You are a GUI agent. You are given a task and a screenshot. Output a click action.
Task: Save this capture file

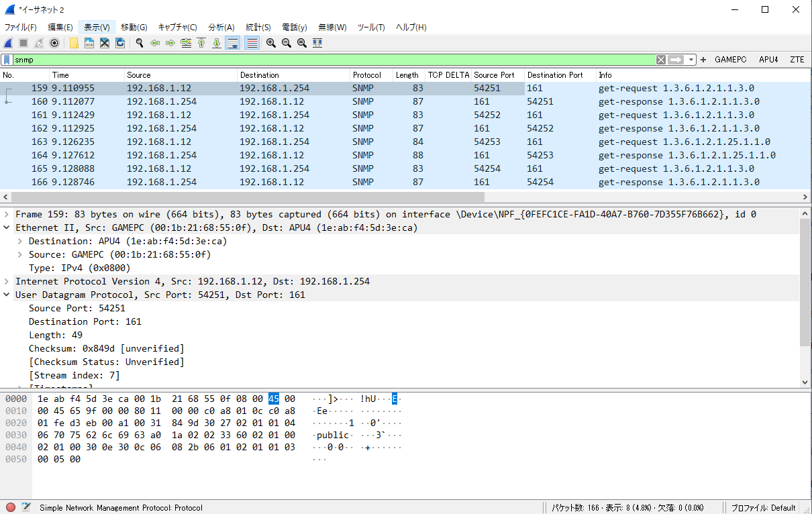[89, 43]
